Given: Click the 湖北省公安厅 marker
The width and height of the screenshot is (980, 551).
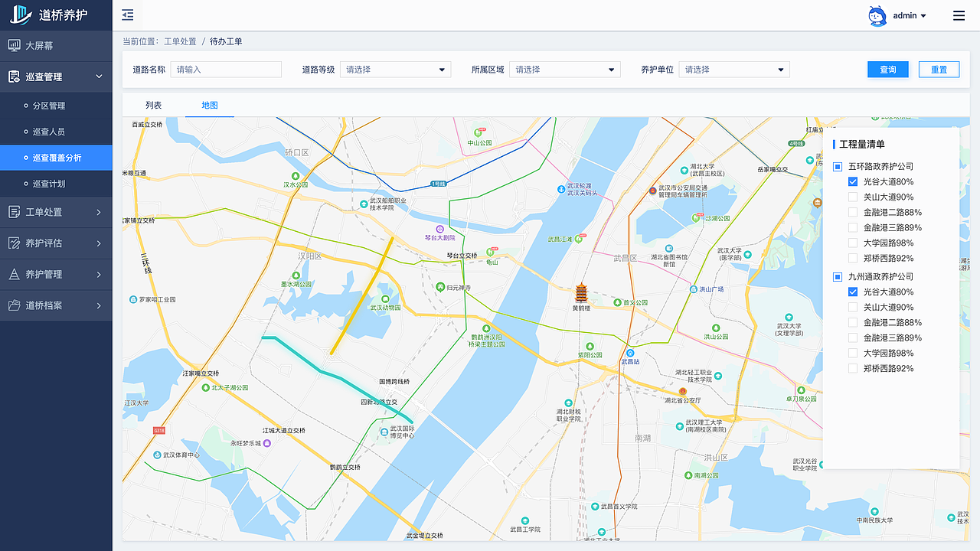Looking at the screenshot, I should [x=683, y=391].
